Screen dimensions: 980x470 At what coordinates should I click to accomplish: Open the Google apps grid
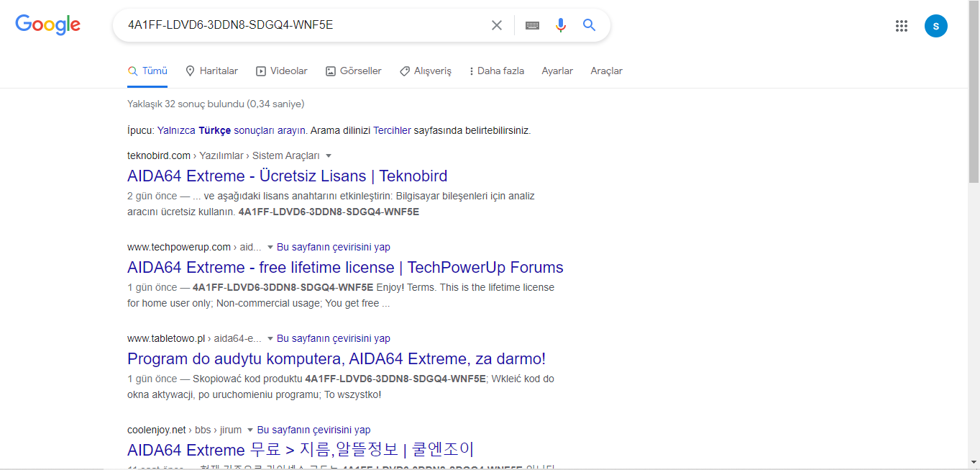(x=901, y=25)
